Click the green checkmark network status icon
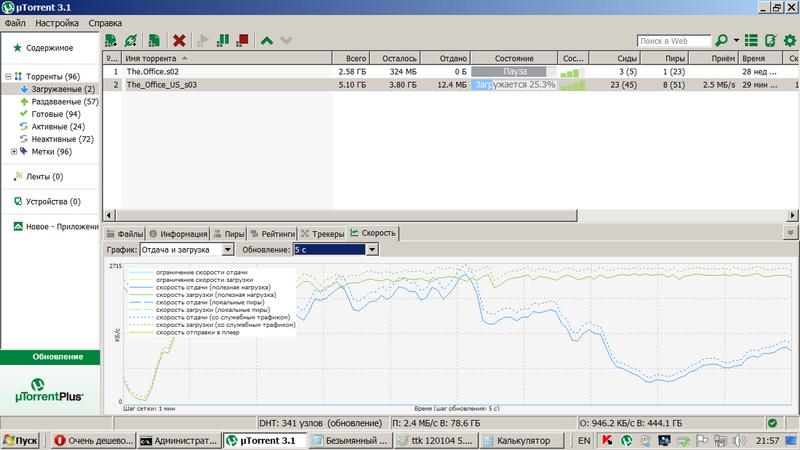 tap(772, 423)
